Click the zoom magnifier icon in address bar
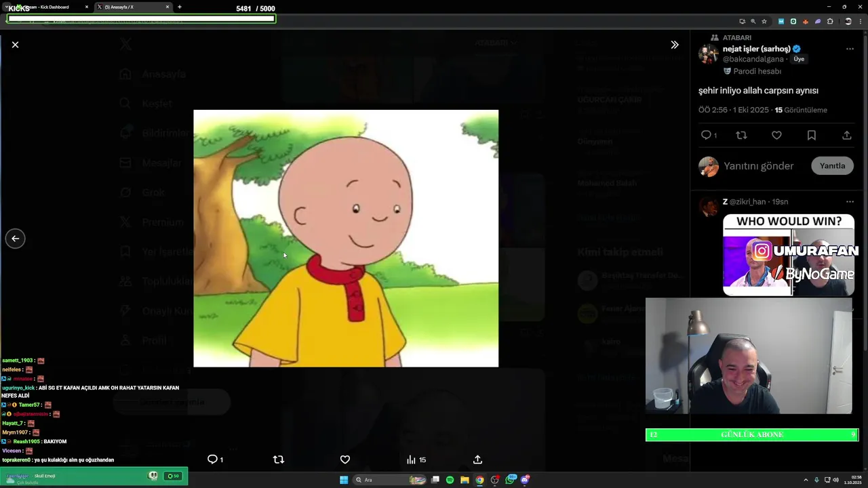The width and height of the screenshot is (868, 488). click(x=753, y=21)
